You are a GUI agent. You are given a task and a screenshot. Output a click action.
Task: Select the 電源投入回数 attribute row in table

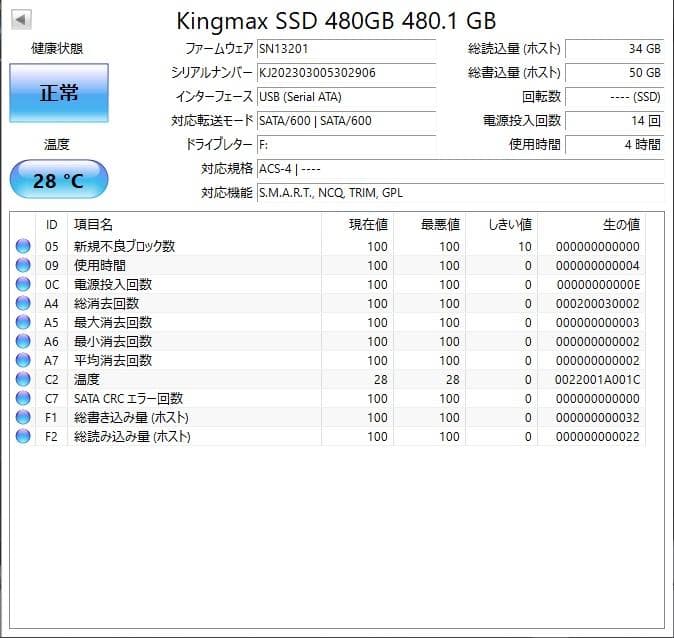coord(329,284)
